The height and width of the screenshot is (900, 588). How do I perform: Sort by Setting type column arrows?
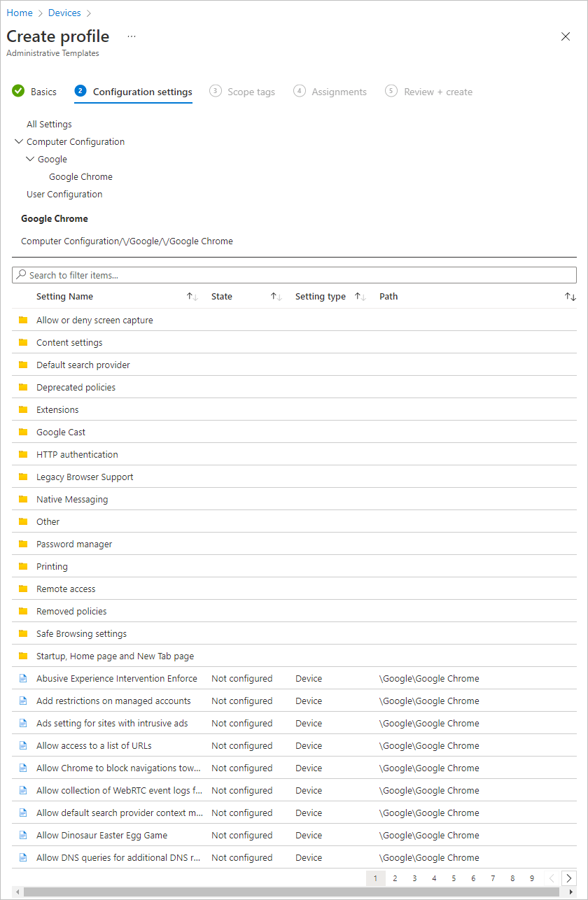(x=360, y=297)
